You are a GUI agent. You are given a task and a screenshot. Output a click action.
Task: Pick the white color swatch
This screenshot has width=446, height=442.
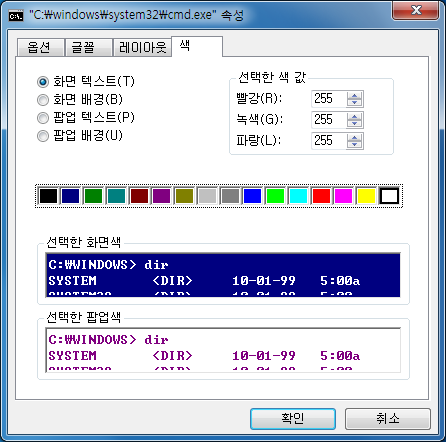[389, 196]
